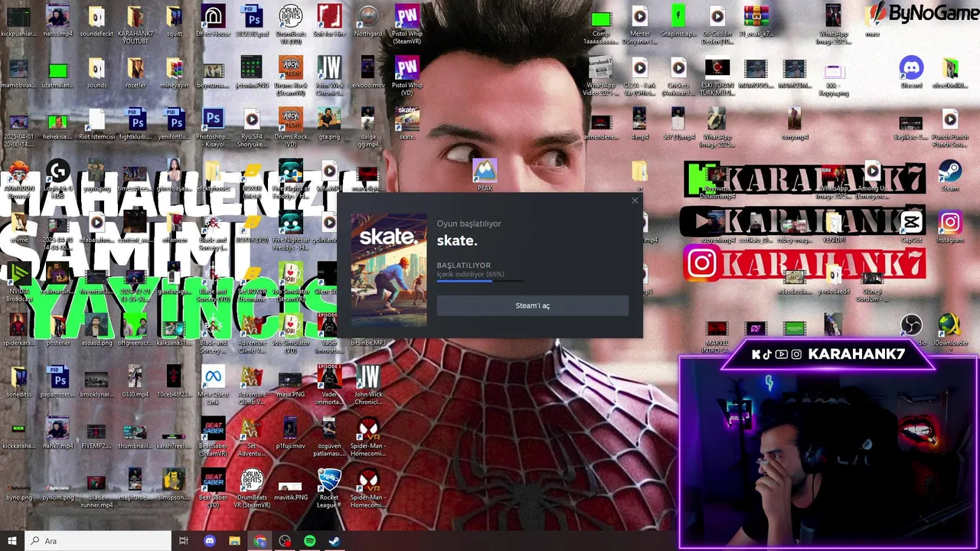Click the skate. cover art in dialog
980x551 pixels.
(x=388, y=271)
